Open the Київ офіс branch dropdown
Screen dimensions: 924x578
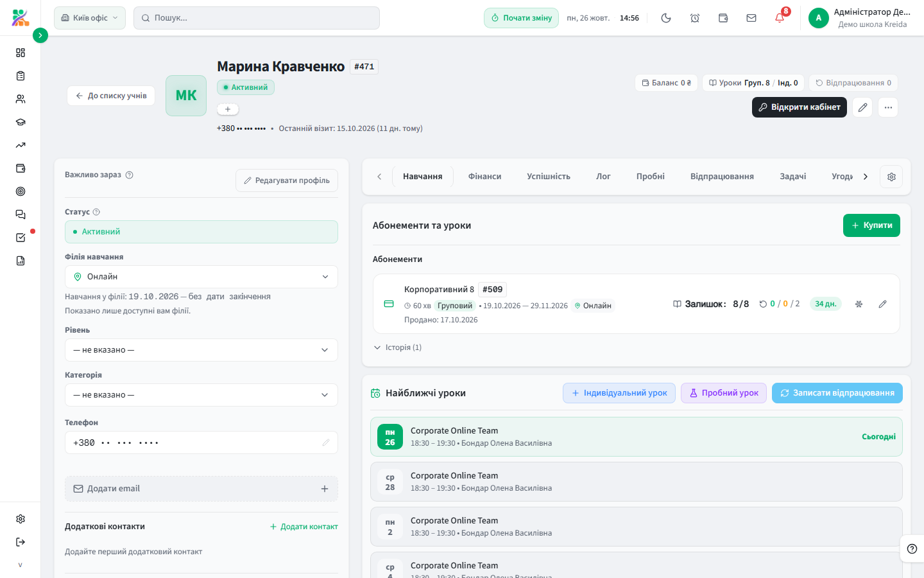90,18
